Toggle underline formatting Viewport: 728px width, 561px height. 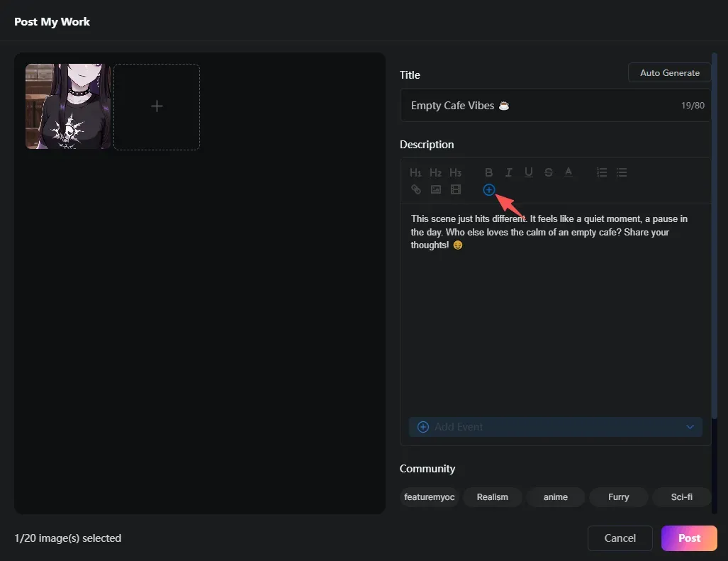click(528, 173)
